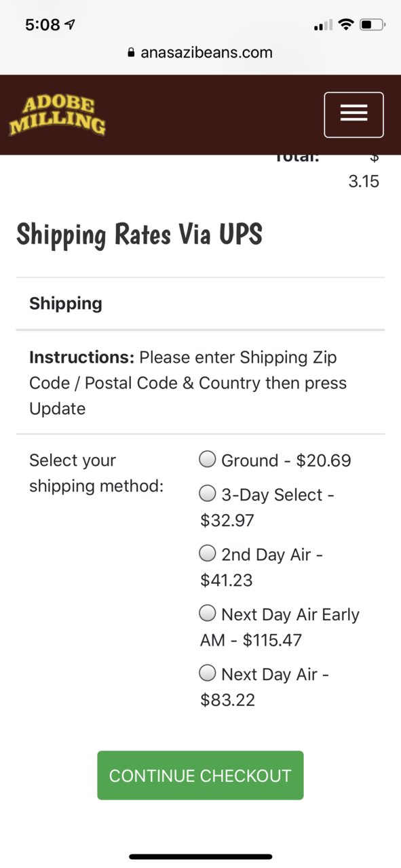401x868 pixels.
Task: Tap the anasazibeans.com address bar
Action: click(200, 53)
